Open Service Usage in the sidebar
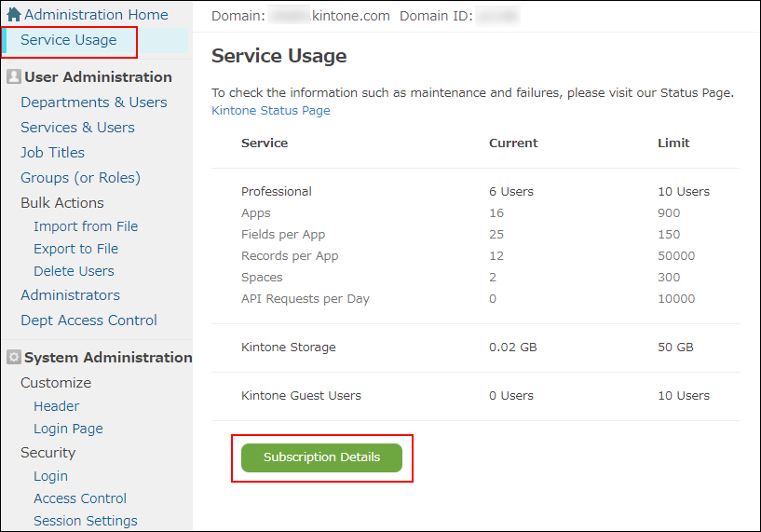Image resolution: width=761 pixels, height=532 pixels. pyautogui.click(x=69, y=40)
